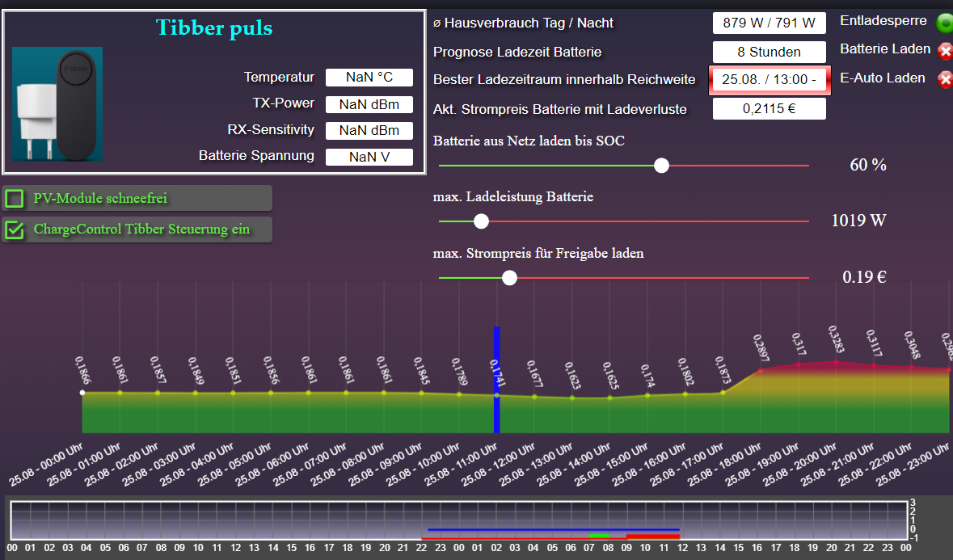Click the green Entladesperre status indicator
953x560 pixels.
tap(945, 23)
